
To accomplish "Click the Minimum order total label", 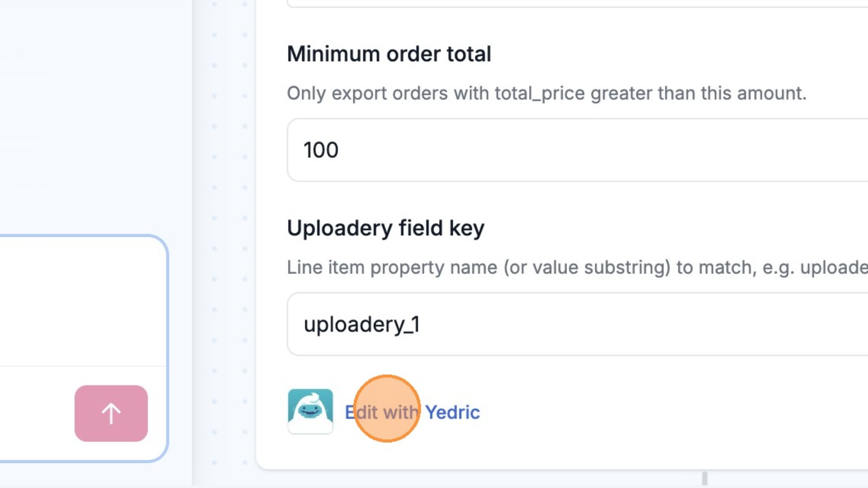I will pyautogui.click(x=389, y=54).
